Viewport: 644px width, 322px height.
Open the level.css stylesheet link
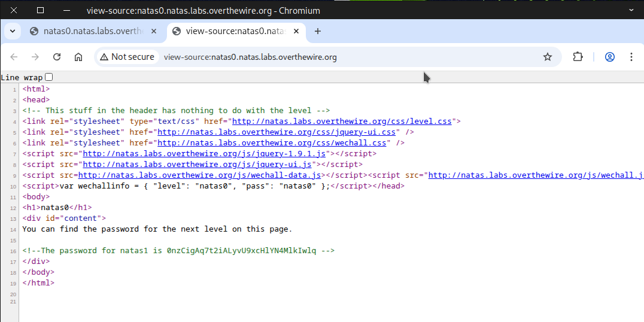point(342,121)
